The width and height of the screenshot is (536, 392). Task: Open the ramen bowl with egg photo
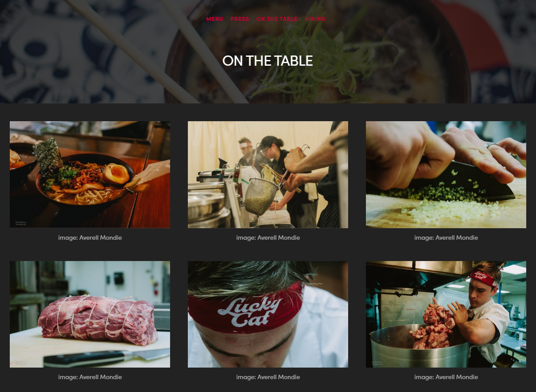pyautogui.click(x=90, y=174)
